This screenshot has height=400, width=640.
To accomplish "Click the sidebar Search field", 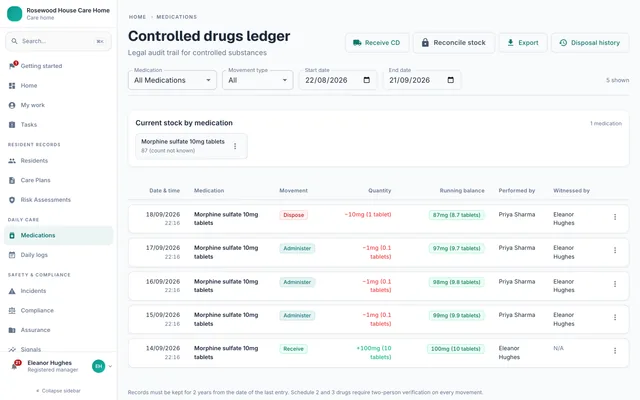I will (x=58, y=41).
